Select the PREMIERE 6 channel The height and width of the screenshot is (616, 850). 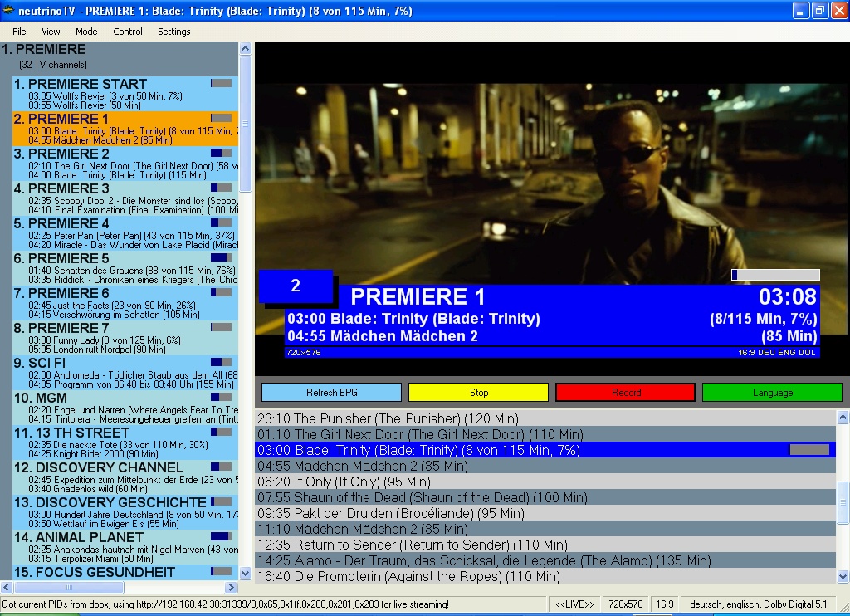point(125,303)
